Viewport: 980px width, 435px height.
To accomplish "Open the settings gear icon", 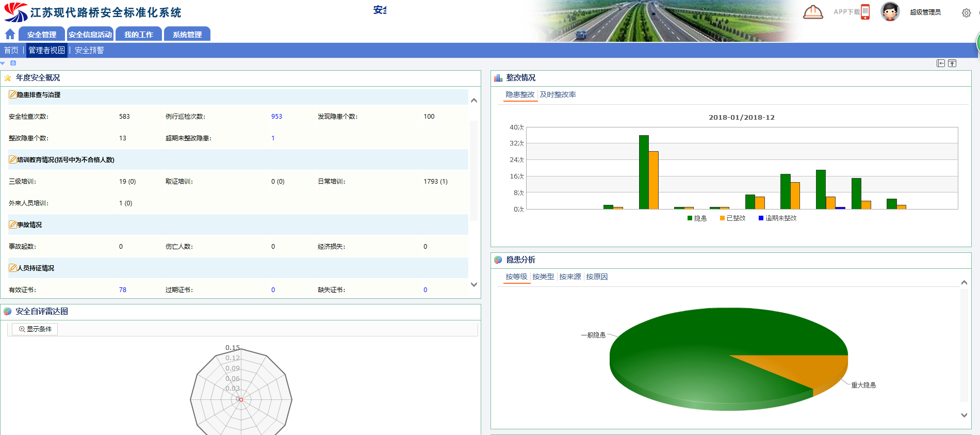I will (x=966, y=13).
